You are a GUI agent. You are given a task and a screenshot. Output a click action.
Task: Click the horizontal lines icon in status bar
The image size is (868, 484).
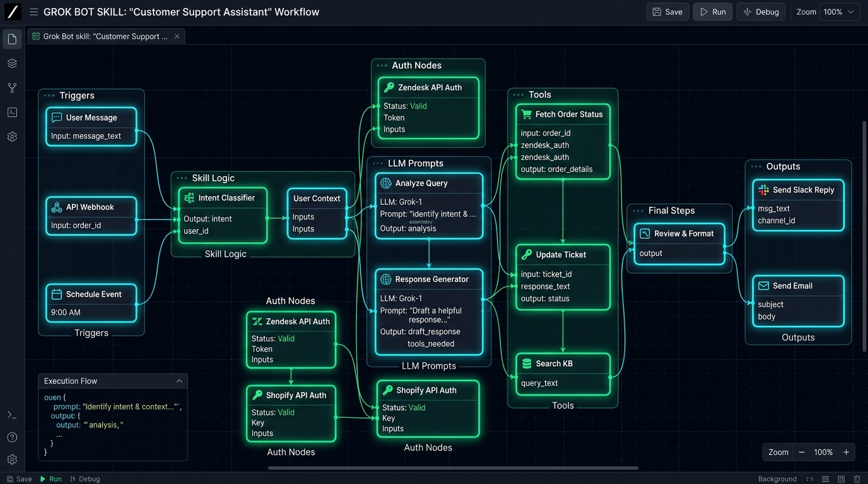tap(825, 479)
